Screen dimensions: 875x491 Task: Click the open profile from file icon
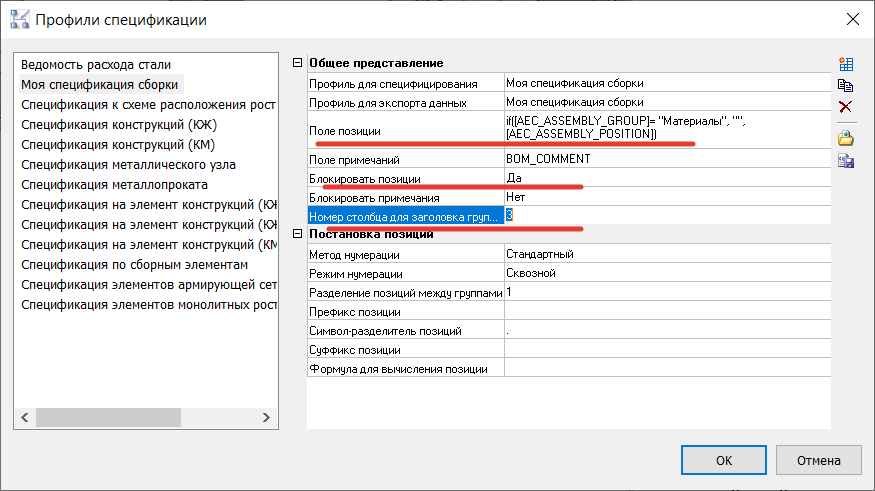click(845, 139)
